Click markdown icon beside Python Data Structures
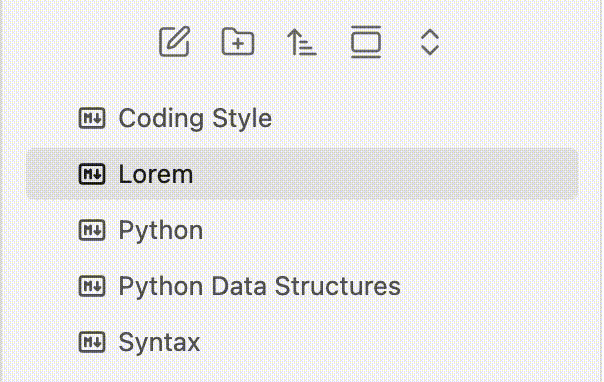 click(92, 286)
